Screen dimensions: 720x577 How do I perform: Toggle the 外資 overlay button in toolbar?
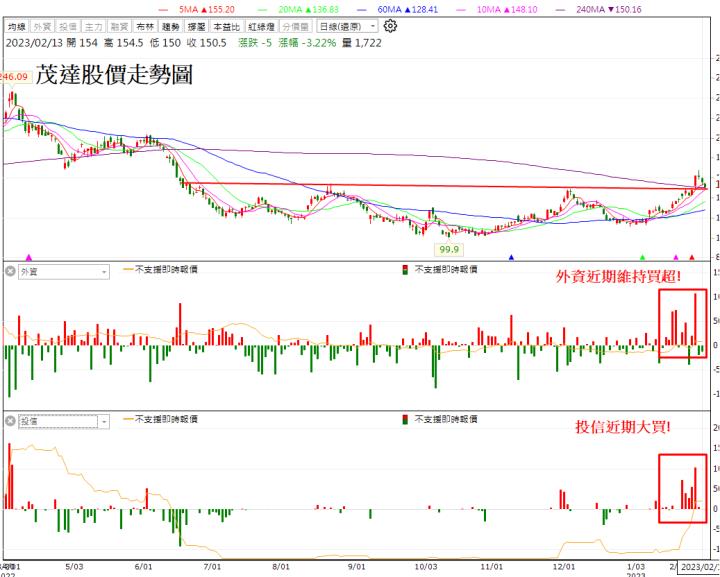[42, 27]
